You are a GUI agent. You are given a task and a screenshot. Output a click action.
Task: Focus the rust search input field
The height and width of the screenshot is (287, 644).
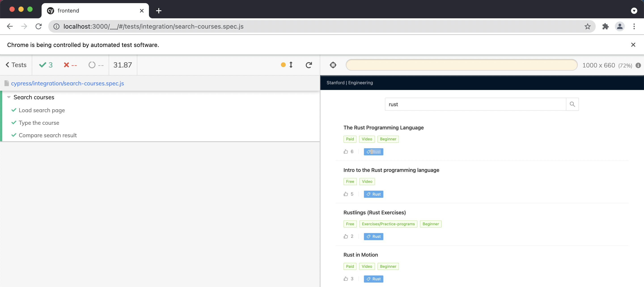pyautogui.click(x=475, y=104)
